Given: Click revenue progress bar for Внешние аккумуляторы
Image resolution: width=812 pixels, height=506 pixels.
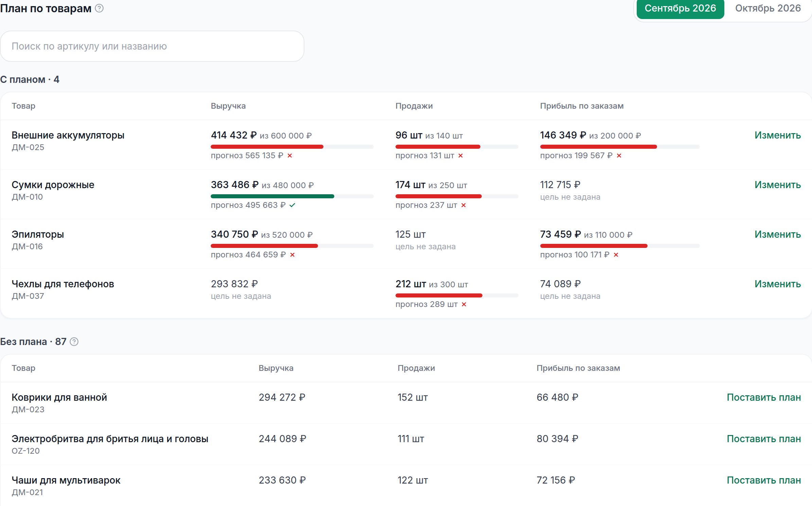Looking at the screenshot, I should pos(292,147).
